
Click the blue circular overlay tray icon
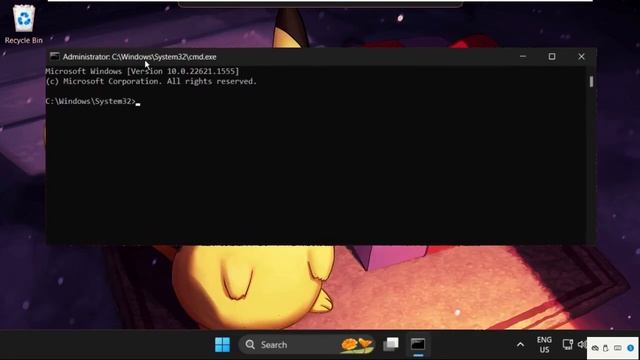pyautogui.click(x=631, y=348)
